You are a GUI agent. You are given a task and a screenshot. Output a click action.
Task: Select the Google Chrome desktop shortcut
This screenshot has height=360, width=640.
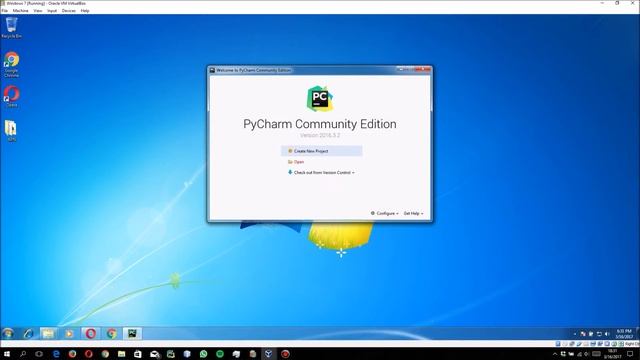(11, 64)
